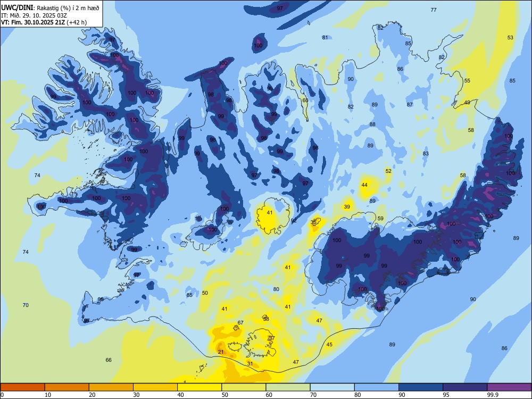Click the map value '39'
The width and height of the screenshot is (532, 399).
[347, 206]
